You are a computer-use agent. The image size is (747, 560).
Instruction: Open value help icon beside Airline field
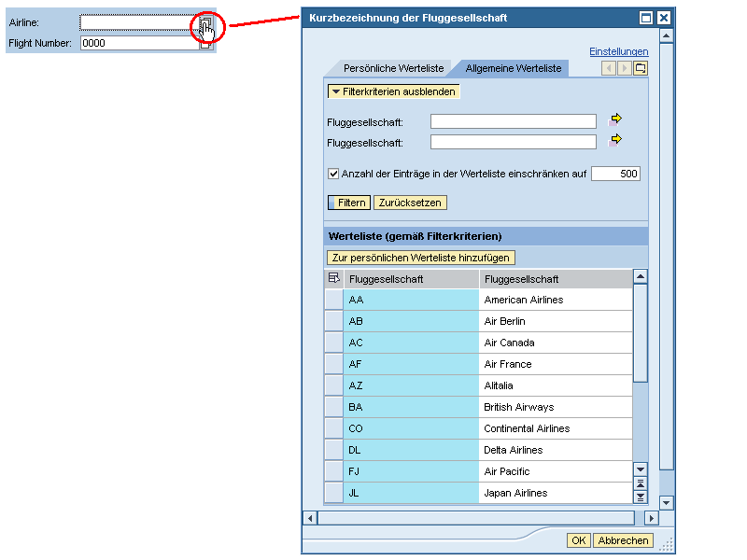[x=205, y=23]
